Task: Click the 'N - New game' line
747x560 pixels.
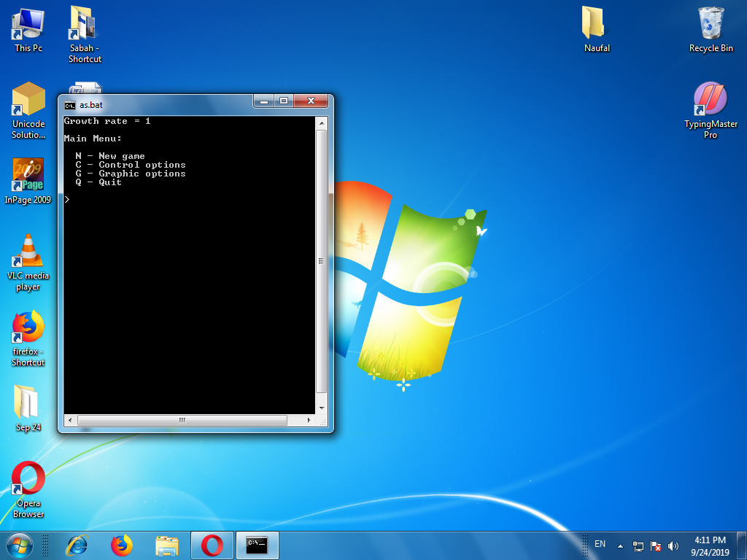Action: pyautogui.click(x=110, y=156)
